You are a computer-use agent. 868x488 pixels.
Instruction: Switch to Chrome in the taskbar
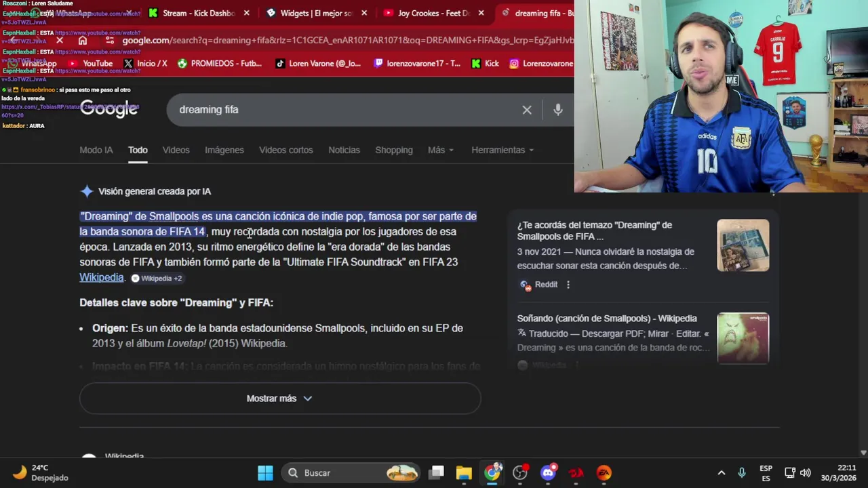point(492,472)
